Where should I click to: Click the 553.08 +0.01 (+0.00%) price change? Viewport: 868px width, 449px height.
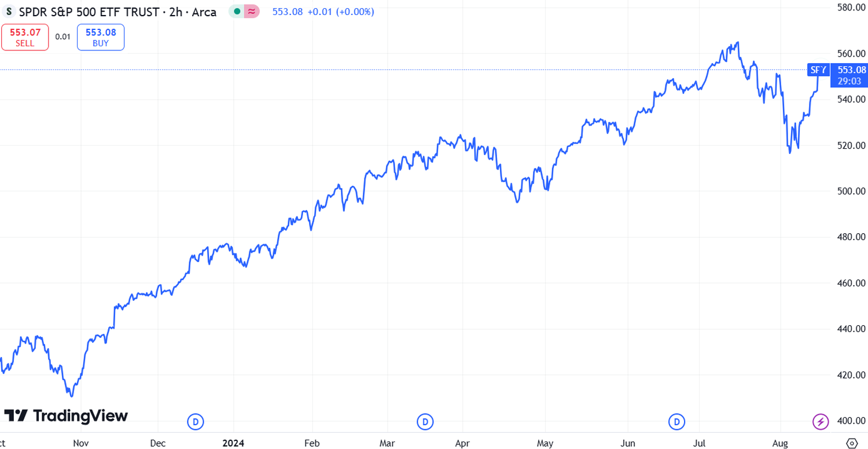(323, 12)
